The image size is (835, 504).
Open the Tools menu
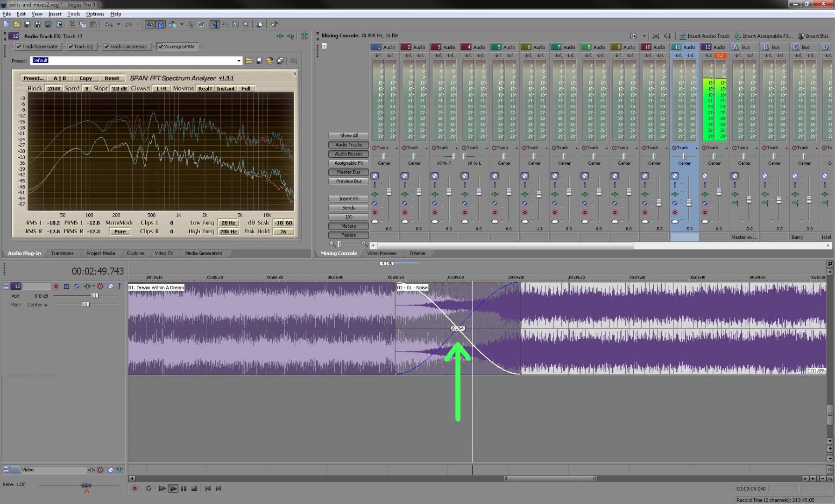tap(73, 14)
